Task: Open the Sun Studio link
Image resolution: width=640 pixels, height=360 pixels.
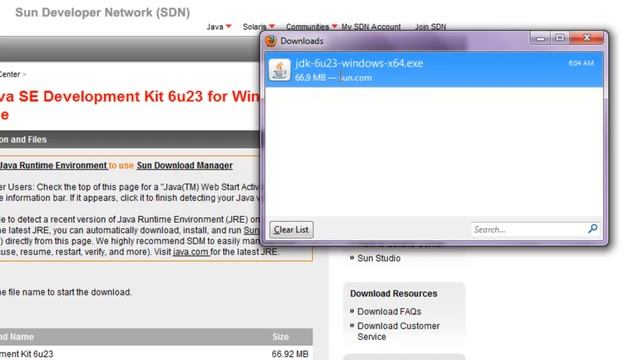Action: 379,258
